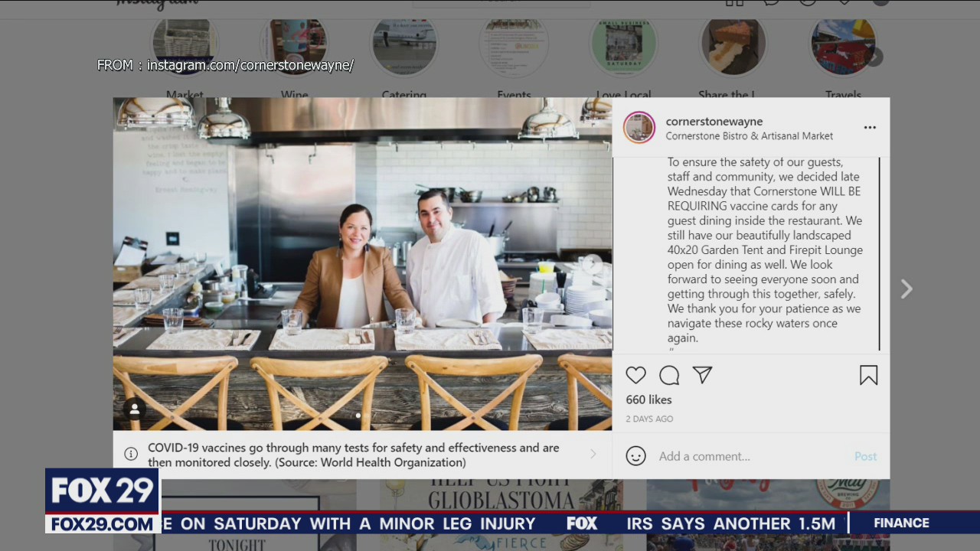This screenshot has height=551, width=980.
Task: Open the cornerstonewayne profile avatar
Action: coord(639,128)
